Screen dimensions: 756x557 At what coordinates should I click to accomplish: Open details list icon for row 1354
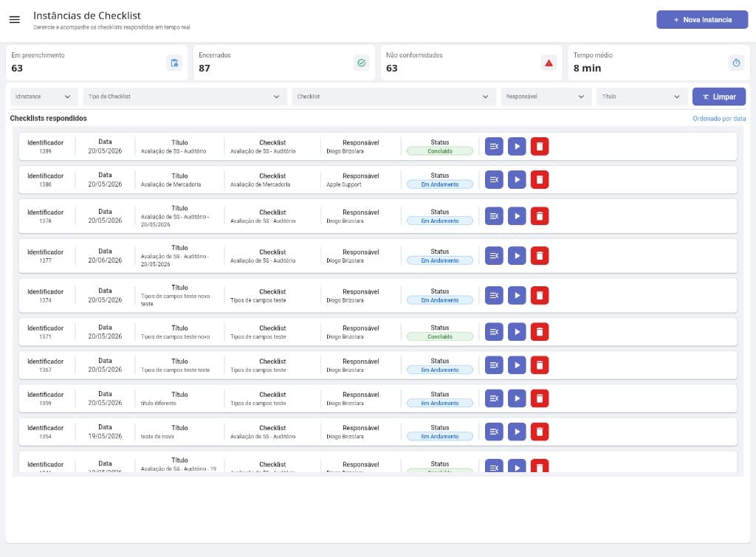click(494, 432)
